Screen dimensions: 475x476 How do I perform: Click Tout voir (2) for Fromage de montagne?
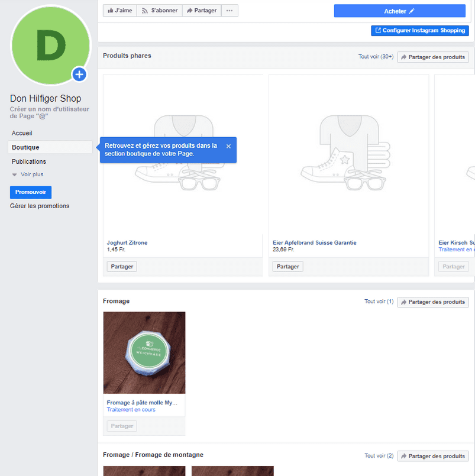[x=379, y=456]
